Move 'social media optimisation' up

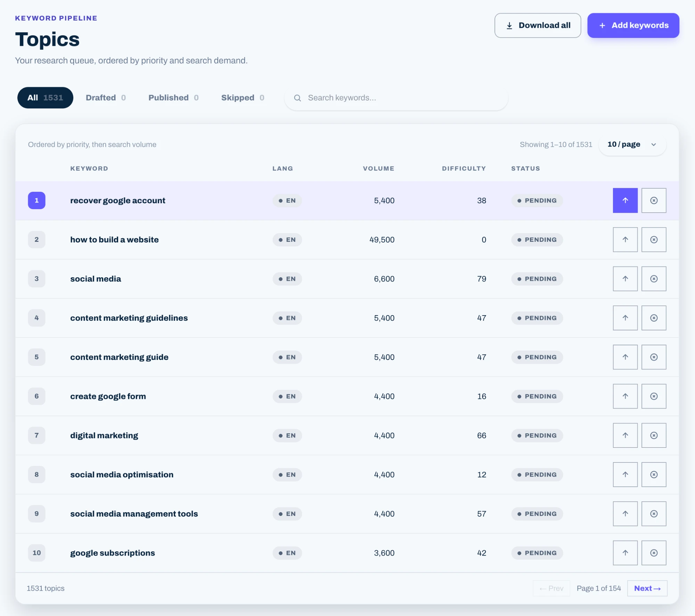click(x=625, y=475)
